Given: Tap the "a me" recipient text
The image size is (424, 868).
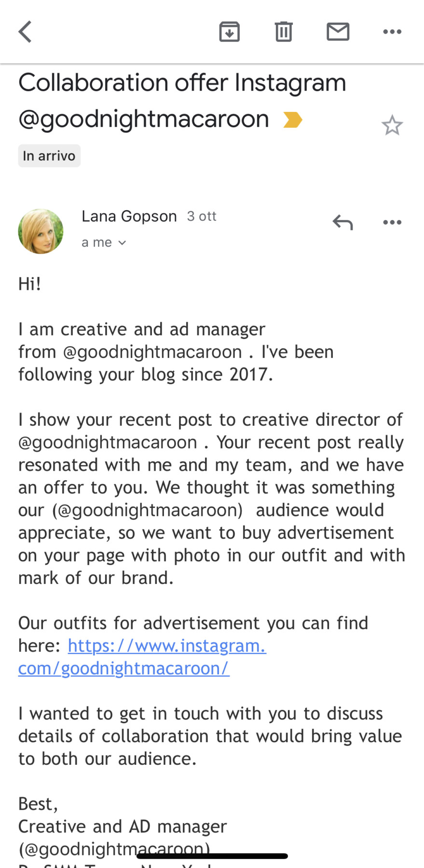Looking at the screenshot, I should 96,243.
